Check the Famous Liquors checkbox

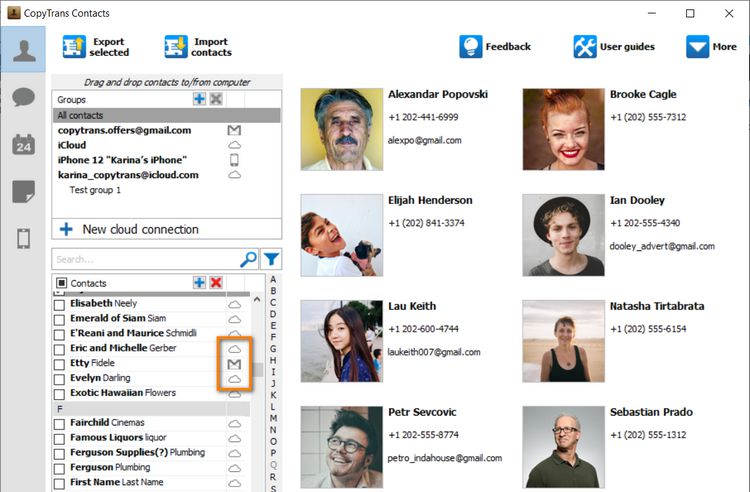(59, 438)
